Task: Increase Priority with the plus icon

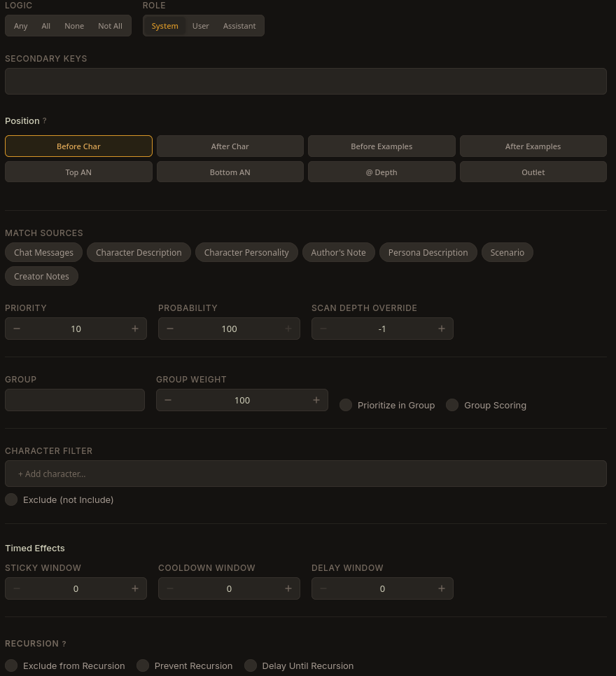Action: [135, 329]
